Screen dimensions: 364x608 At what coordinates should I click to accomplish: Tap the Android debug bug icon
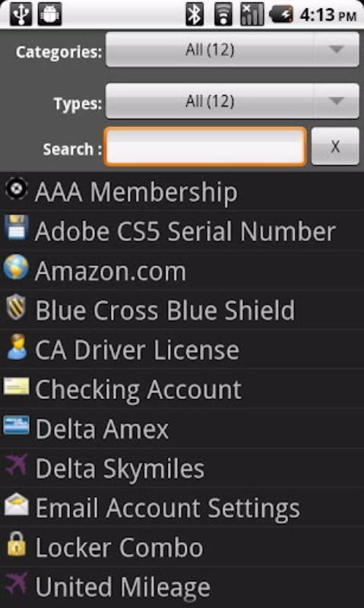coord(49,14)
